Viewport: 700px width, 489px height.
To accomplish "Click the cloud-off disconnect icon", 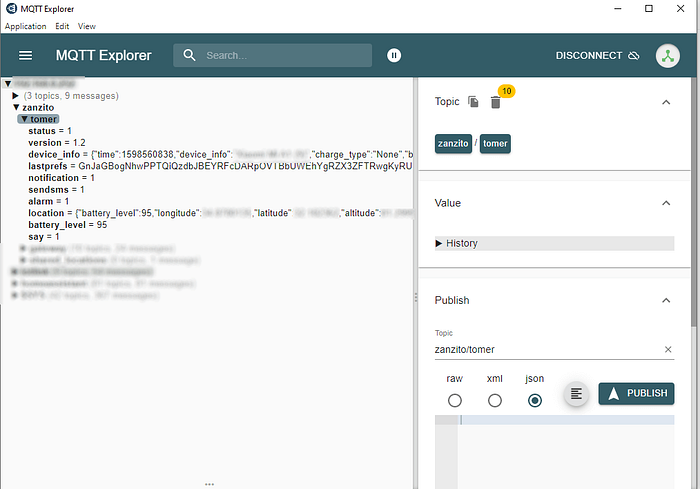I will point(633,56).
